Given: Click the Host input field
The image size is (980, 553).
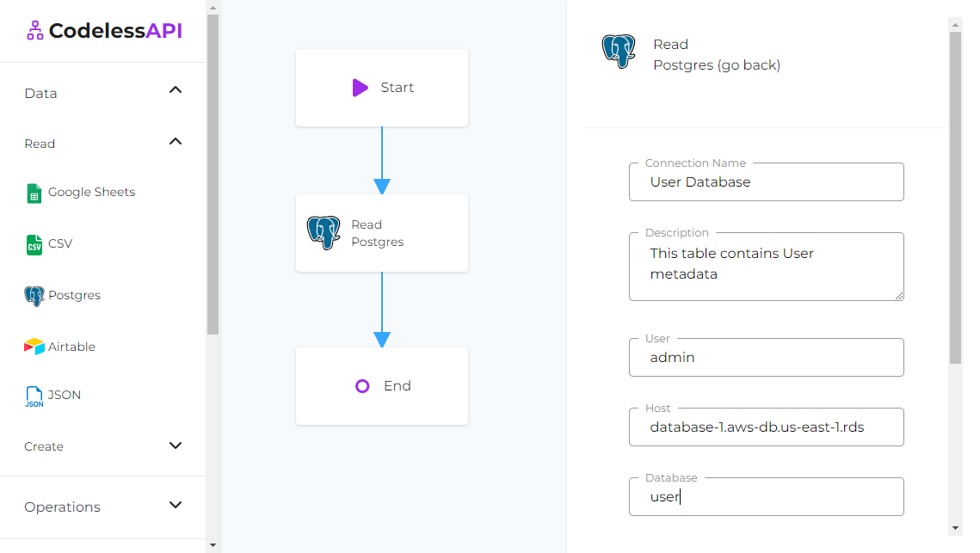Looking at the screenshot, I should pyautogui.click(x=766, y=427).
